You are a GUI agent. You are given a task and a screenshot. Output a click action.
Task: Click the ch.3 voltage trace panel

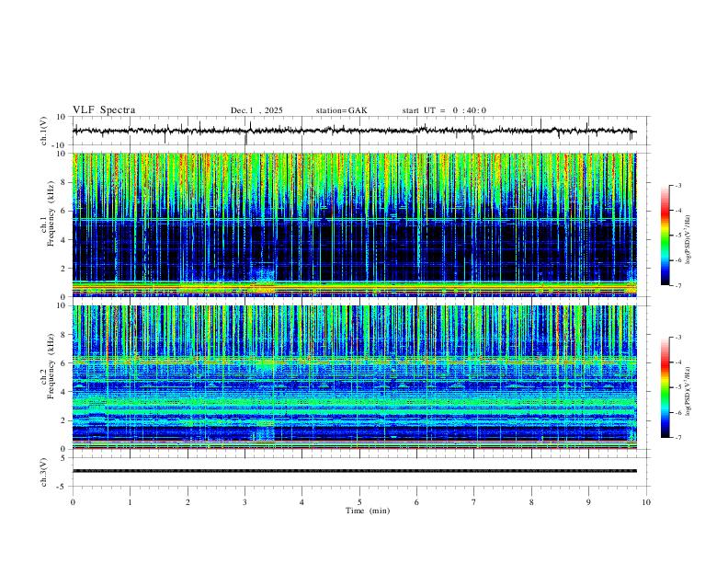pos(361,472)
